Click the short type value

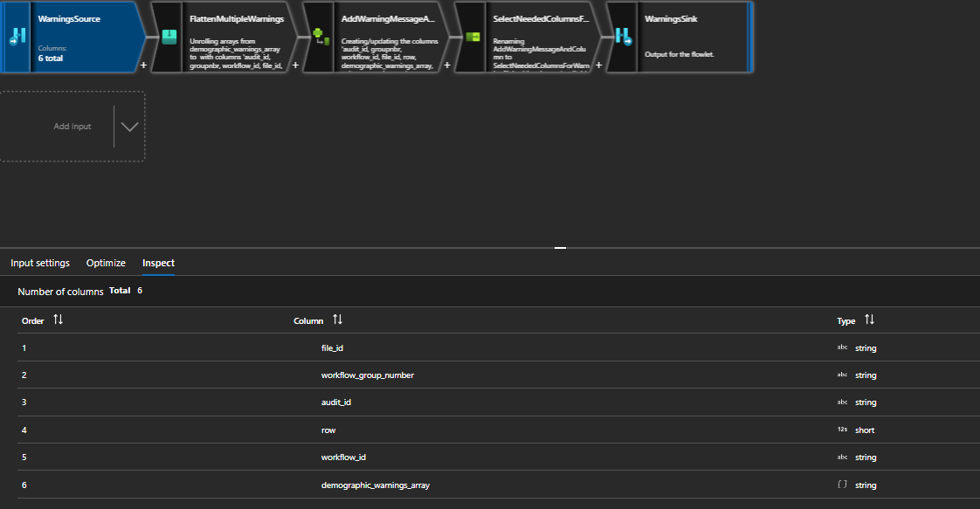pos(865,430)
